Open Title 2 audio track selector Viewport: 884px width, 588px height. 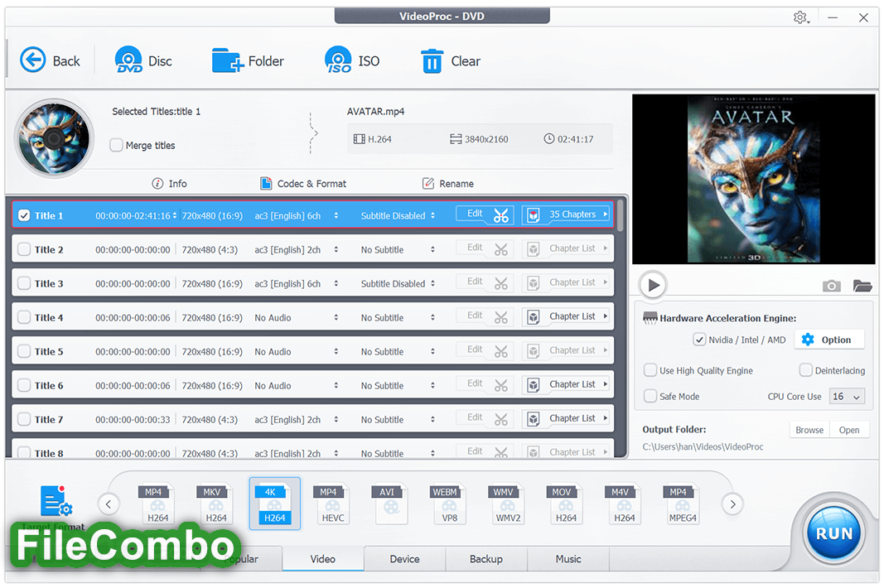[x=336, y=249]
